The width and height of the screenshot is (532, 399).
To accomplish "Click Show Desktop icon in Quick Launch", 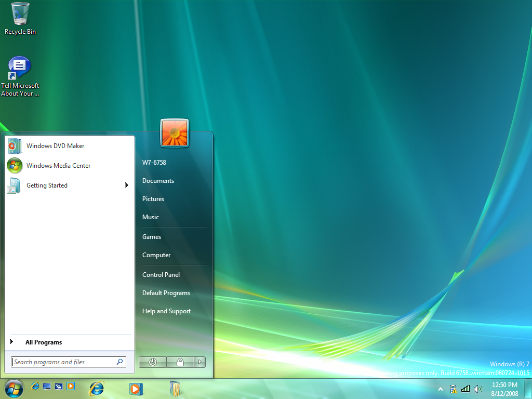I will (47, 387).
